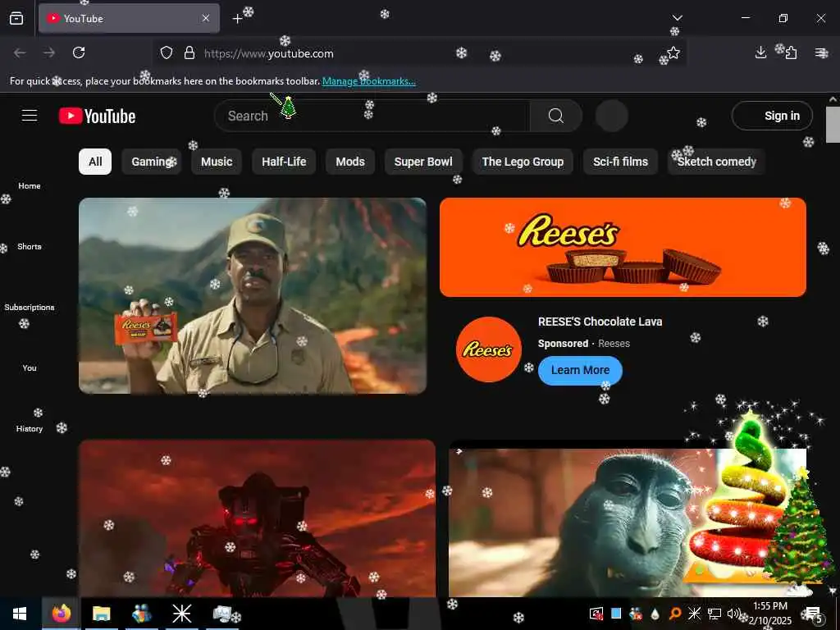Select the Super Bowl filter chip
840x630 pixels.
coord(423,162)
